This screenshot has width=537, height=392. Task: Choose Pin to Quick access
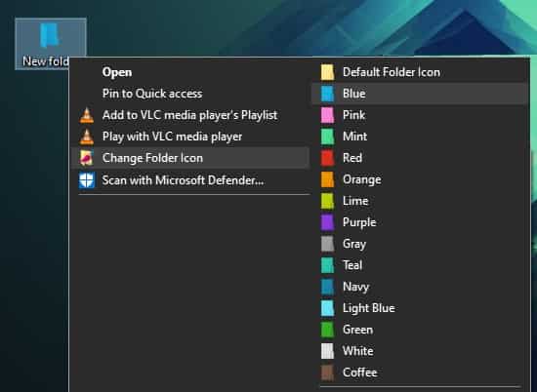click(190, 94)
